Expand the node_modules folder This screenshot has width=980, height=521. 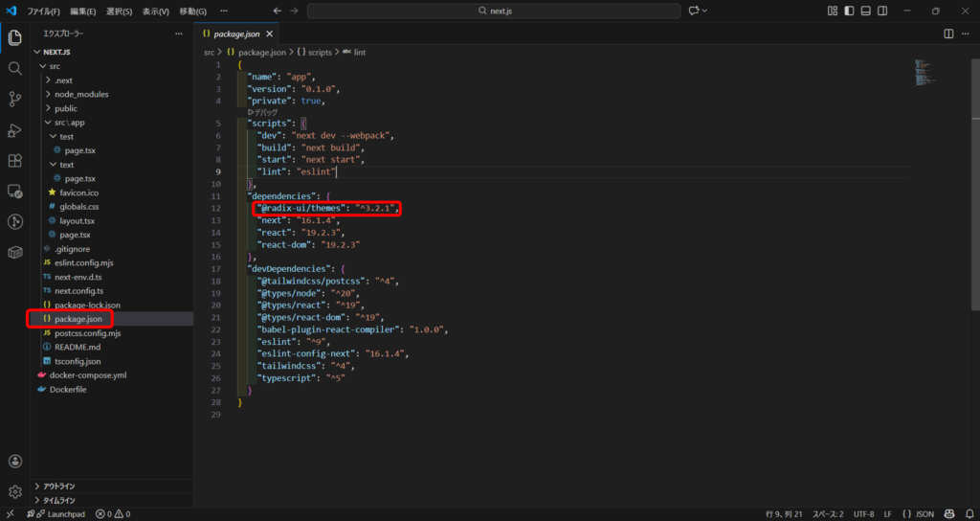80,94
